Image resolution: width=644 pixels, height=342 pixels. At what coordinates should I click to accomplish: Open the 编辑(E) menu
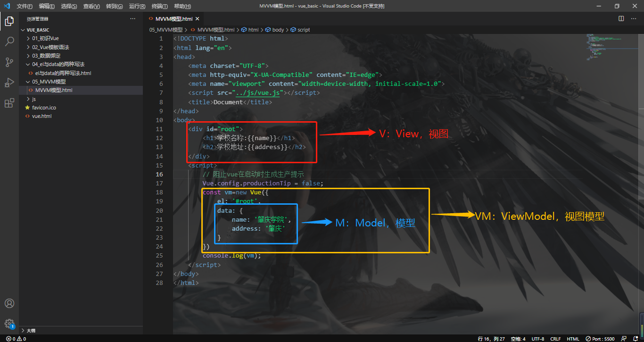47,6
